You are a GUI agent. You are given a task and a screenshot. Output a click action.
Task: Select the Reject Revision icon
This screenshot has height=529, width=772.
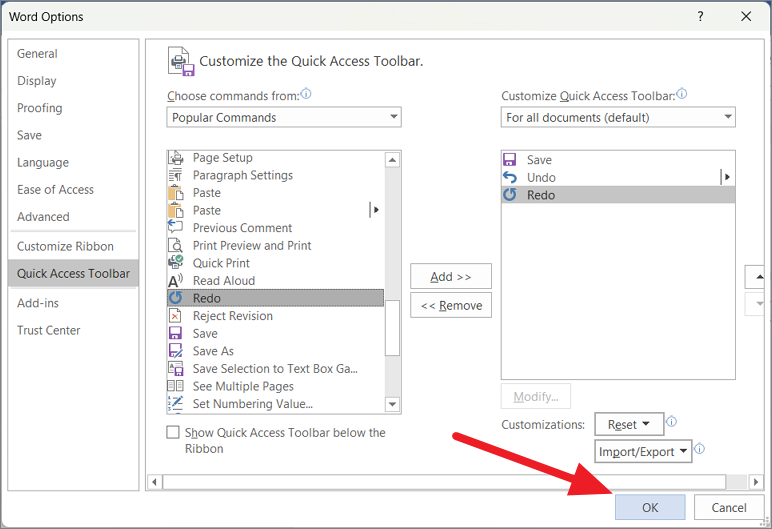(176, 316)
